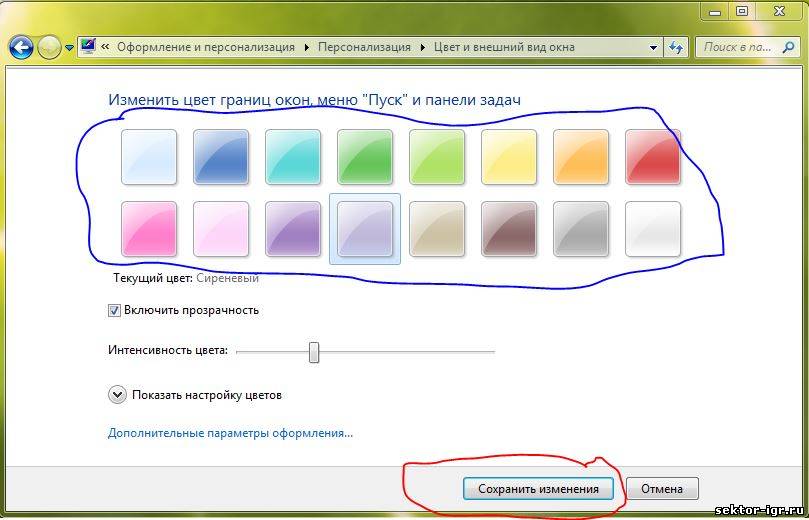Go to Оформление и персонализация breadcrumb
Viewport: 809px width, 520px height.
[206, 47]
